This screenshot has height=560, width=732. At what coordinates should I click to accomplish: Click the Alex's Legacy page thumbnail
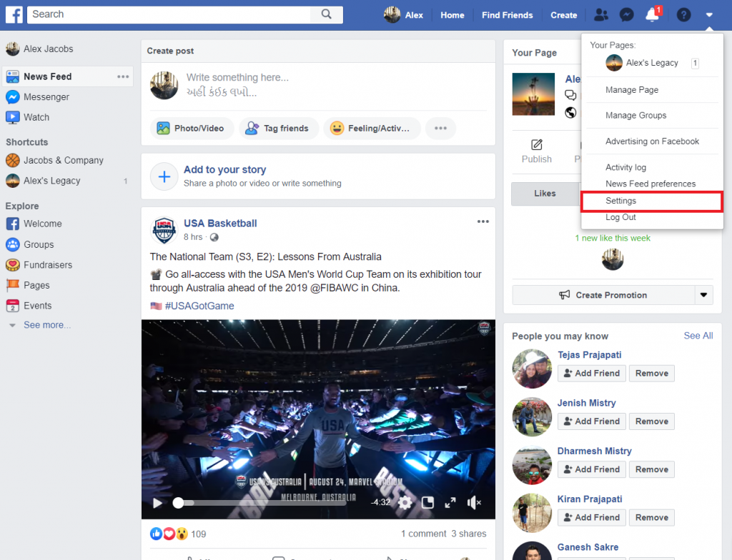533,94
